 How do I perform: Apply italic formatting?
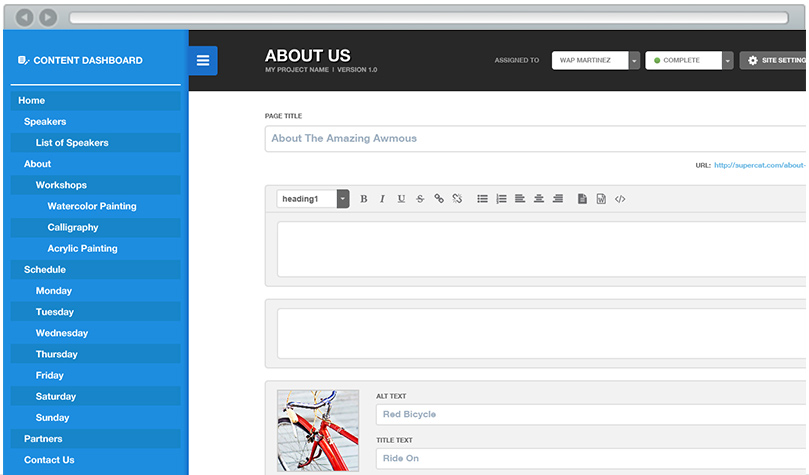point(382,199)
